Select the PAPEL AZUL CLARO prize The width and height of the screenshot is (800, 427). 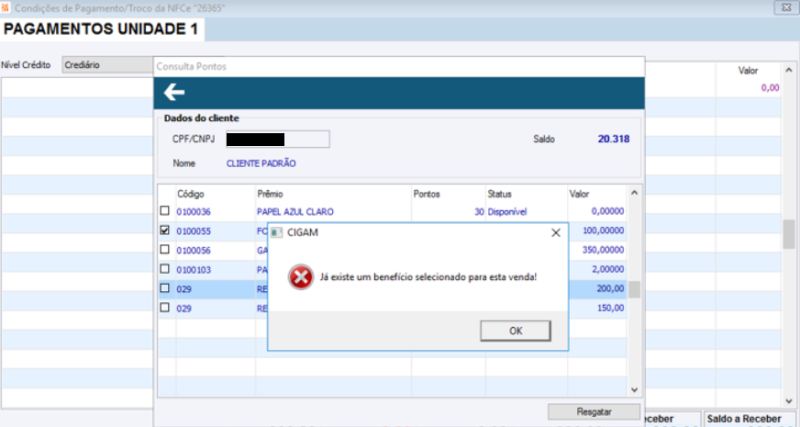pyautogui.click(x=295, y=212)
